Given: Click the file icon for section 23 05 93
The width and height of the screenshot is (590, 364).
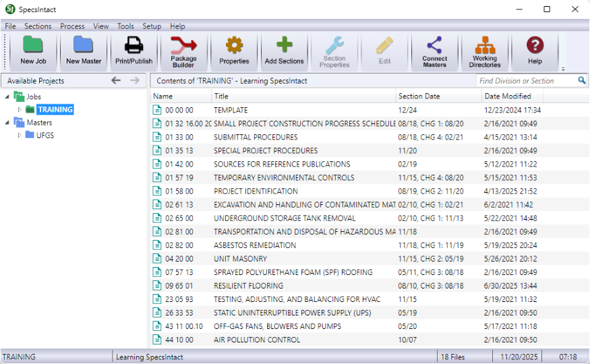Looking at the screenshot, I should (x=157, y=299).
